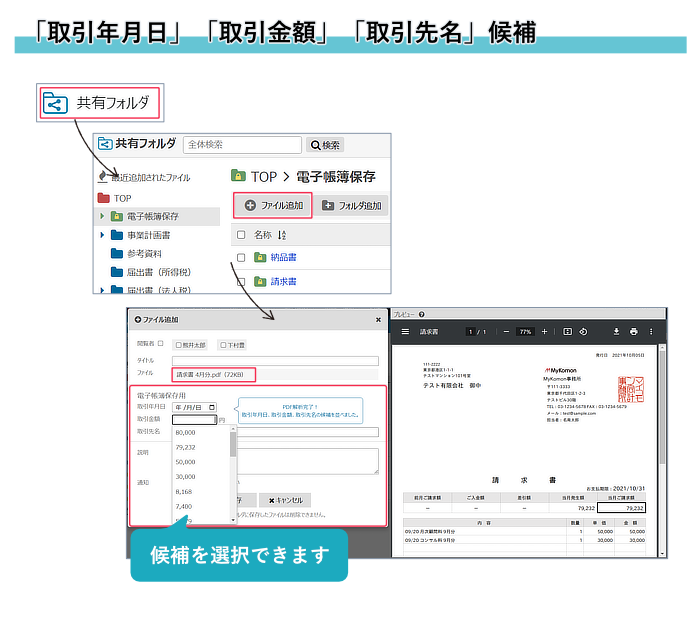Download the previewed PDF
Screen dimensions: 700x620
click(x=617, y=331)
